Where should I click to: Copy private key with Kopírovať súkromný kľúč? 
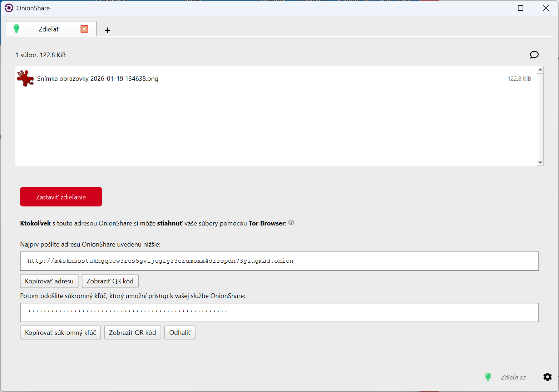(x=60, y=332)
